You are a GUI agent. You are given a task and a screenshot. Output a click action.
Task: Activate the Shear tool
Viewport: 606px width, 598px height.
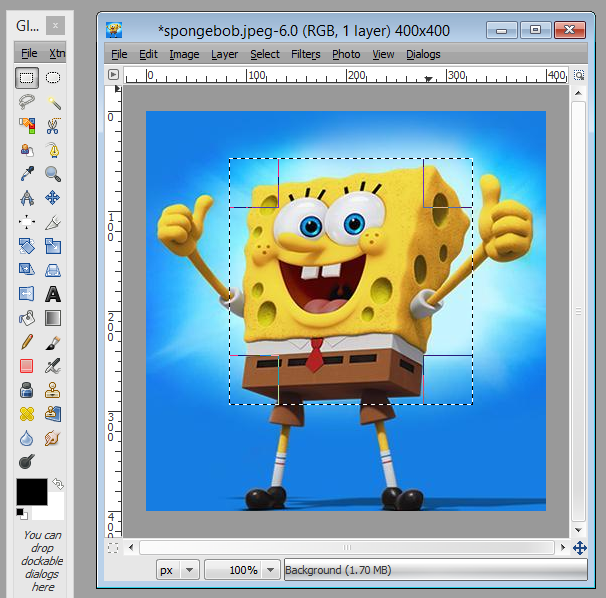tap(27, 269)
